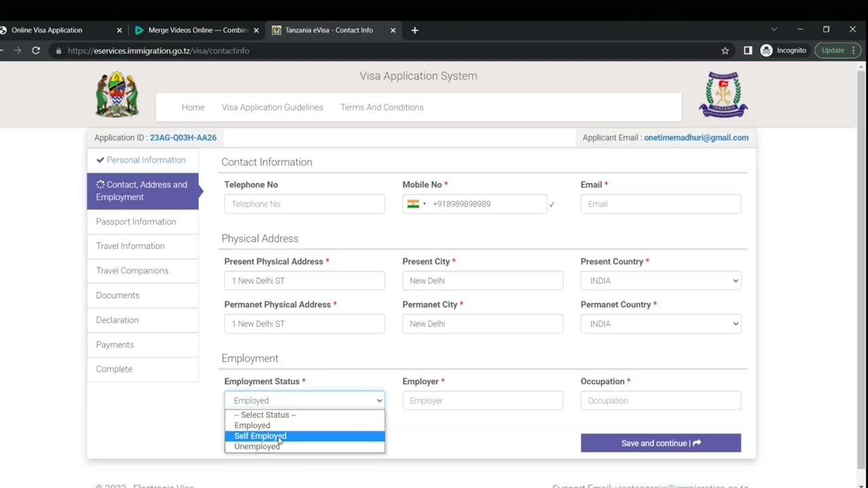Open the India flag country code selector
The width and height of the screenshot is (868, 488).
(416, 204)
